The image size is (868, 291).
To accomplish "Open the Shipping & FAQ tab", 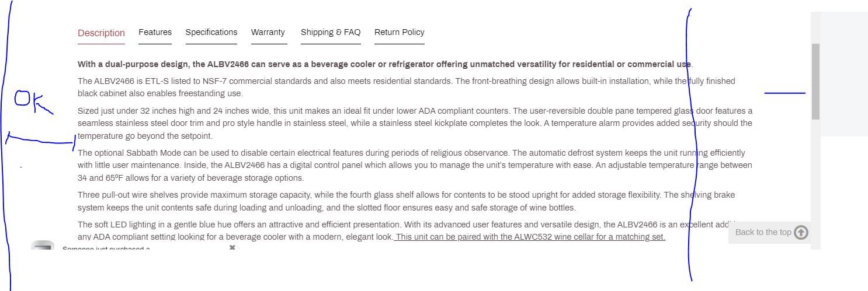I will click(331, 32).
